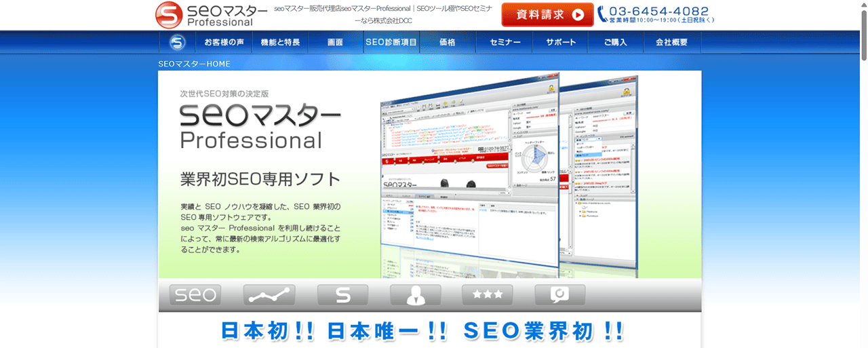Select the person silhouette icon button
Screen dimensions: 868x348
[415, 295]
